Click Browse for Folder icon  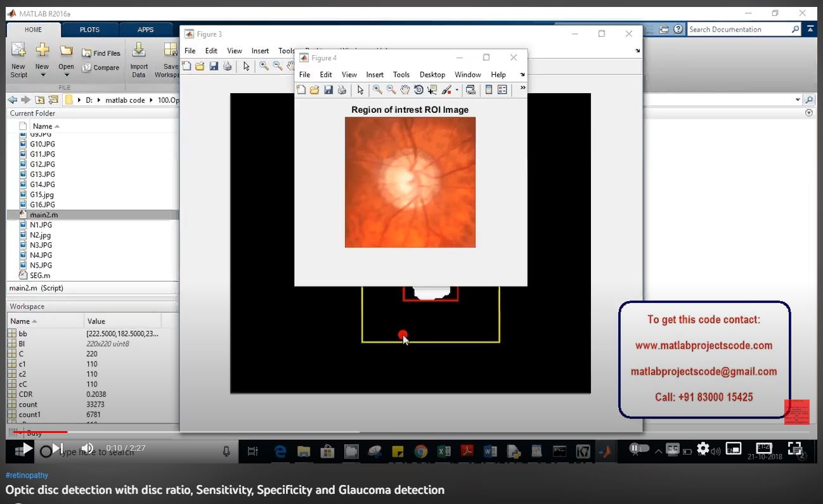53,100
